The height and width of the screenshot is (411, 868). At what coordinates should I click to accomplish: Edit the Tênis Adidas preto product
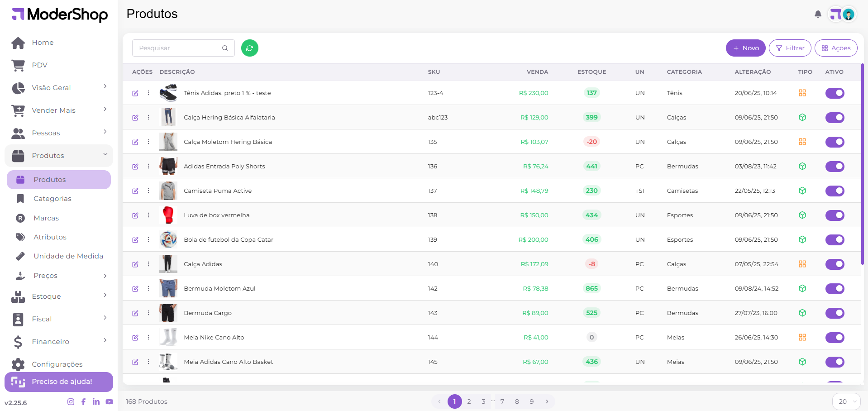click(135, 93)
